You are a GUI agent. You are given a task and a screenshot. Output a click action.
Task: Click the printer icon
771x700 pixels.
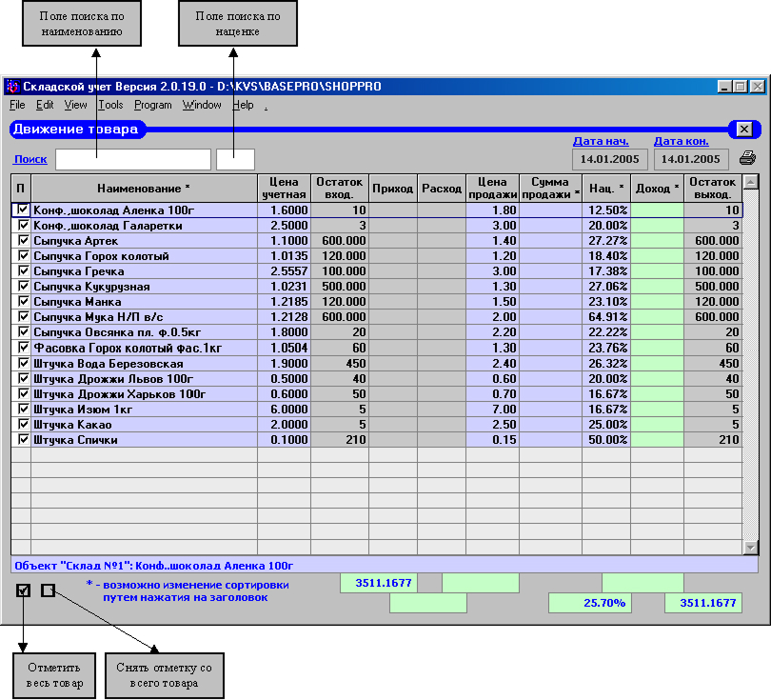point(747,158)
